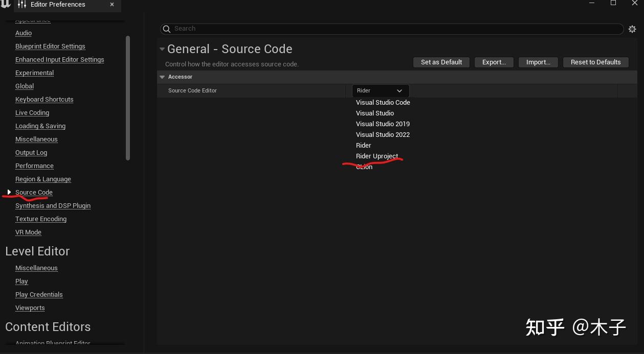Open the Source Code Editor dropdown
The width and height of the screenshot is (644, 354).
(381, 91)
